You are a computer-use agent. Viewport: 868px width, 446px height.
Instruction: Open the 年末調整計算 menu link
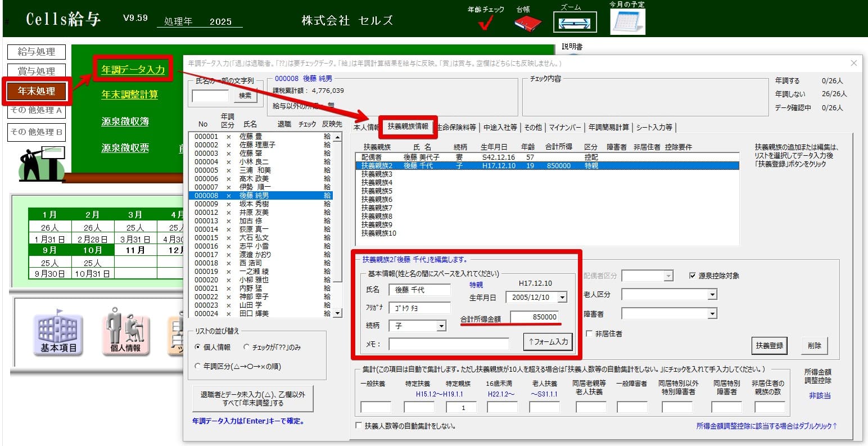(x=129, y=95)
